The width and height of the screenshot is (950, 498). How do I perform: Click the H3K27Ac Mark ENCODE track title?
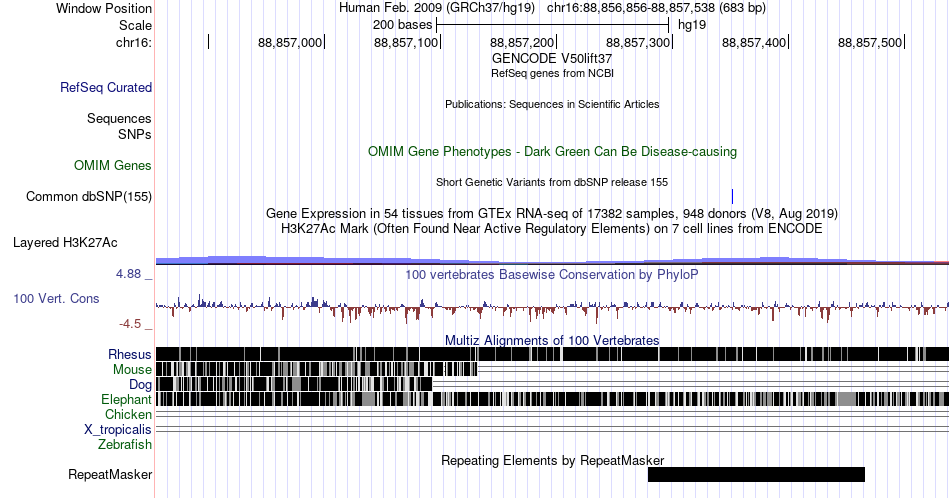click(x=552, y=228)
